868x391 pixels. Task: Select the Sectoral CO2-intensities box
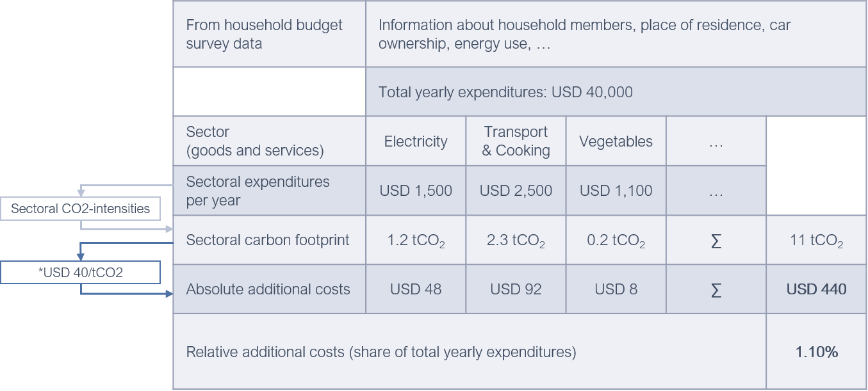click(x=80, y=209)
